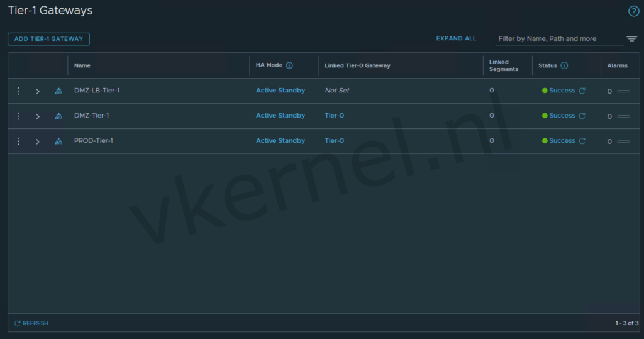Image resolution: width=644 pixels, height=339 pixels.
Task: Click the filter lines icon beside search
Action: tap(631, 39)
